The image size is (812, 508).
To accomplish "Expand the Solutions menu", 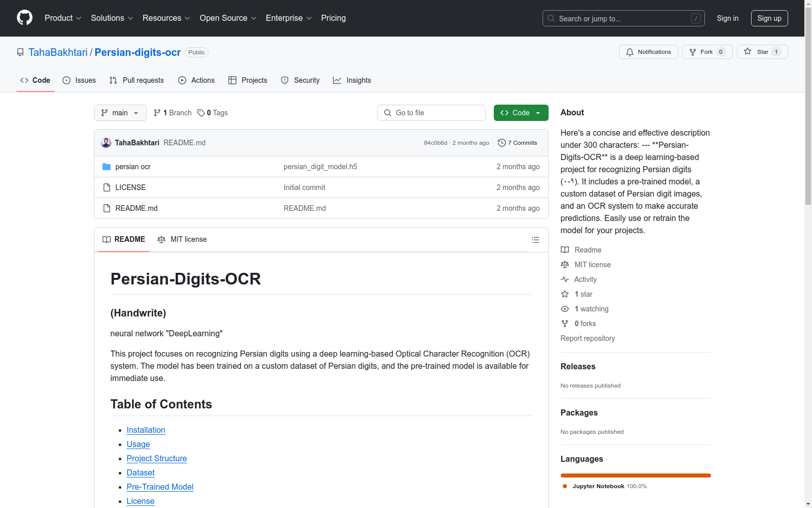I will click(112, 18).
